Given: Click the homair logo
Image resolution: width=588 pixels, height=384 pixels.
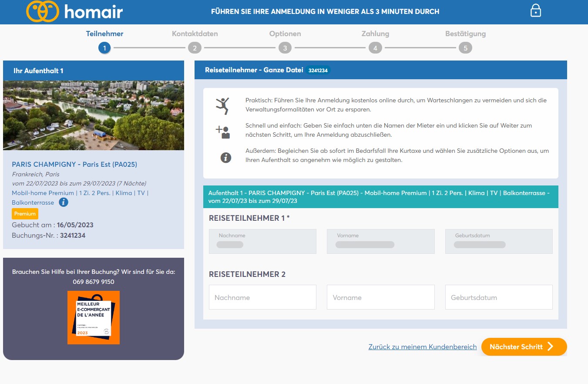Looking at the screenshot, I should click(x=74, y=12).
